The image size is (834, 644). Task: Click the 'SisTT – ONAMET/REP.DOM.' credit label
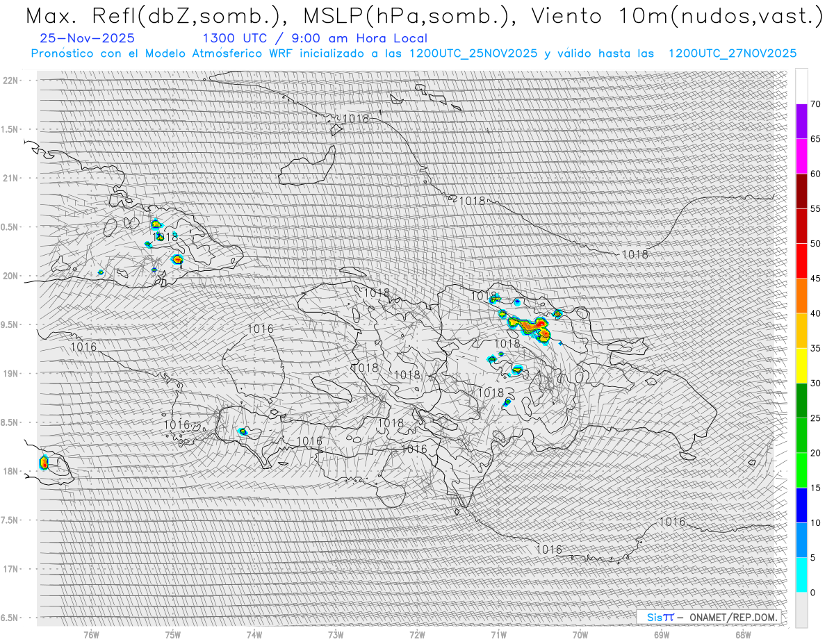pyautogui.click(x=708, y=617)
